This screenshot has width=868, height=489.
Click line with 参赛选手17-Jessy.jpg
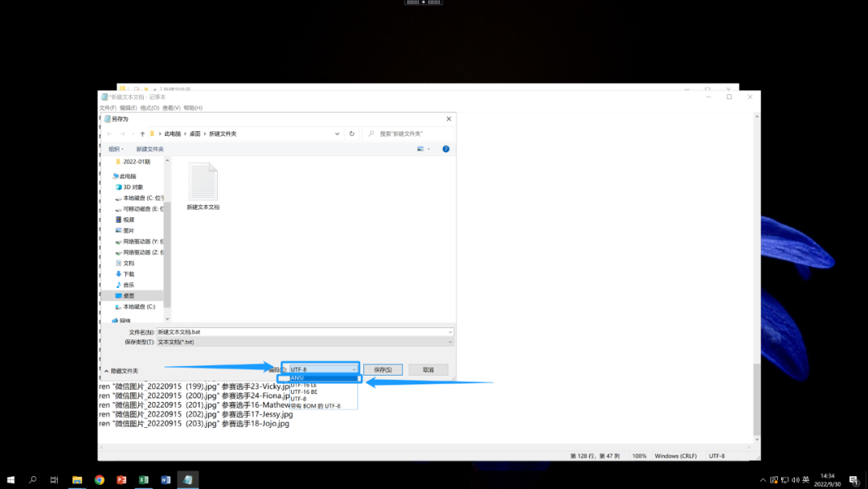click(196, 414)
